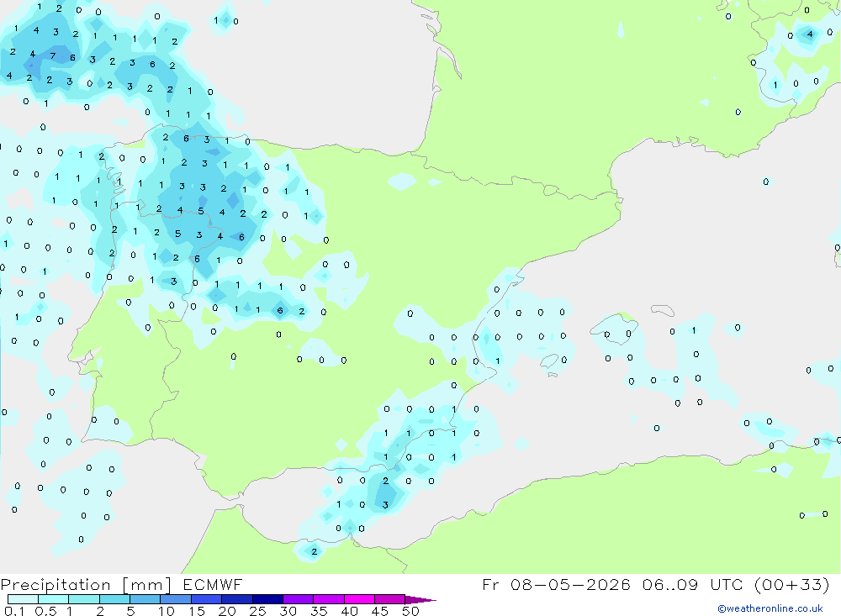Click the 25–30 mm navy legend box

tap(267, 599)
